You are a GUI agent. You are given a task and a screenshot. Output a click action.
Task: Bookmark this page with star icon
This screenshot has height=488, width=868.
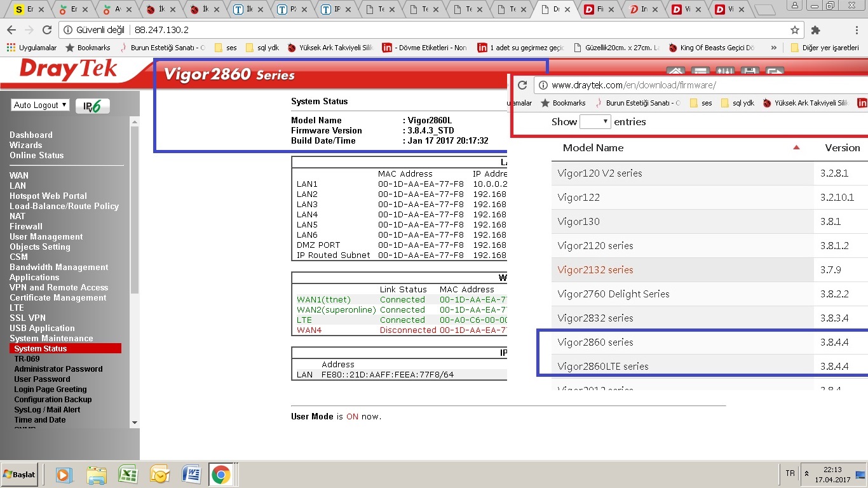click(x=794, y=30)
